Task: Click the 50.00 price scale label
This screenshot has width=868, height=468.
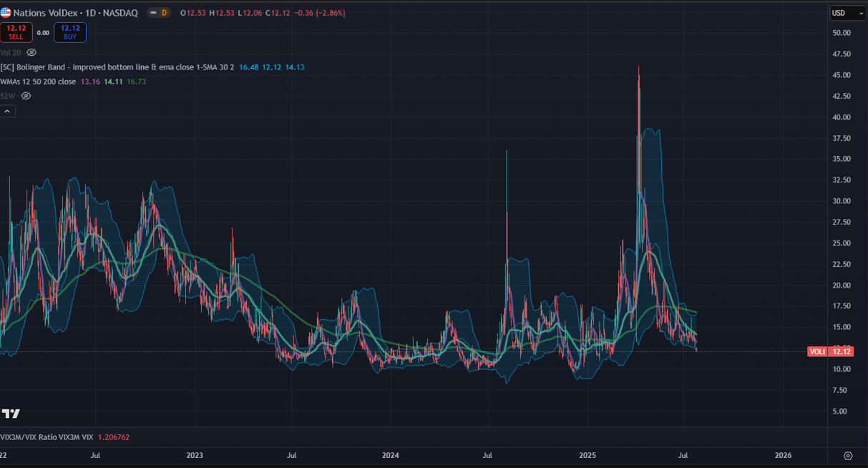Action: click(x=841, y=33)
